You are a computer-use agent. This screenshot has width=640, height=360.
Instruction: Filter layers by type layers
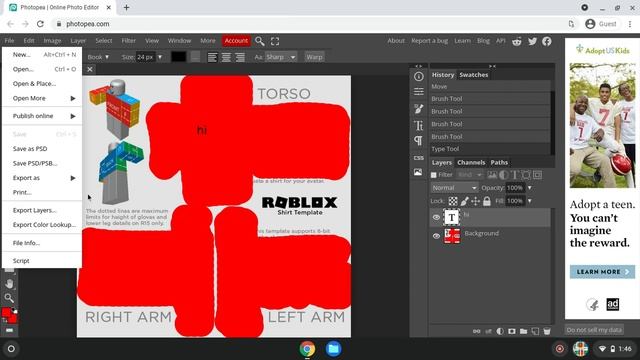click(515, 175)
